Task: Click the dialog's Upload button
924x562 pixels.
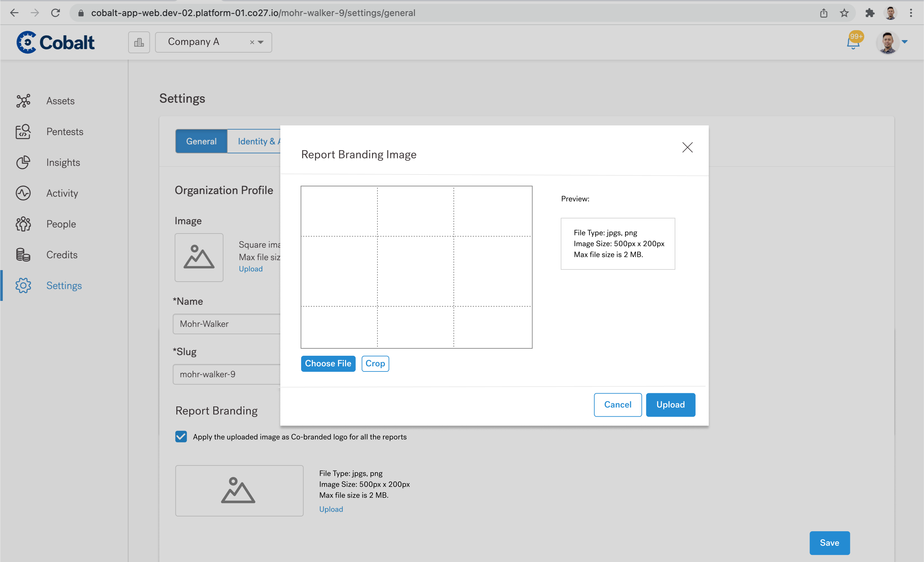Action: pos(671,404)
